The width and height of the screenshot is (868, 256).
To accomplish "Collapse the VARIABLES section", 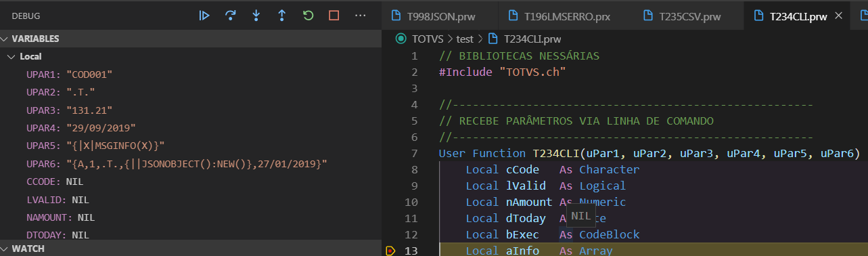I will pyautogui.click(x=191, y=39).
